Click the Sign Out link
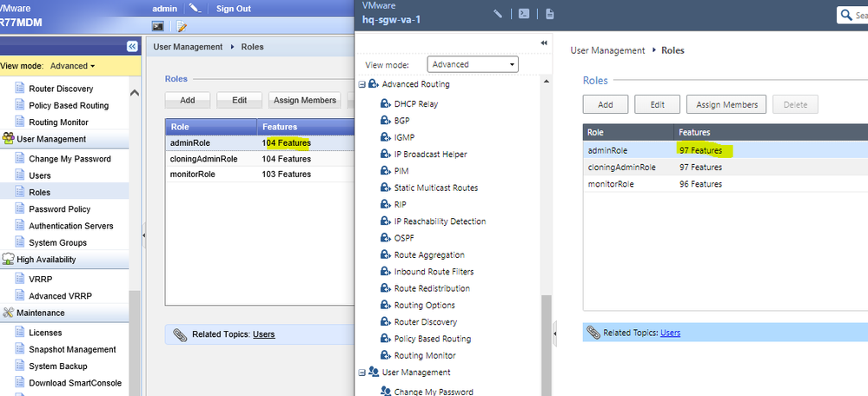The image size is (868, 396). (233, 8)
